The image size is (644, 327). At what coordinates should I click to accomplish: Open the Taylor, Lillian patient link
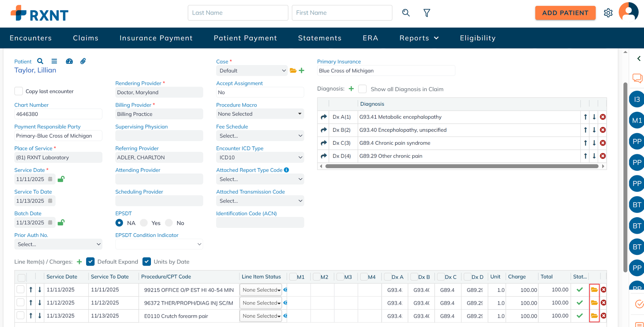click(35, 70)
